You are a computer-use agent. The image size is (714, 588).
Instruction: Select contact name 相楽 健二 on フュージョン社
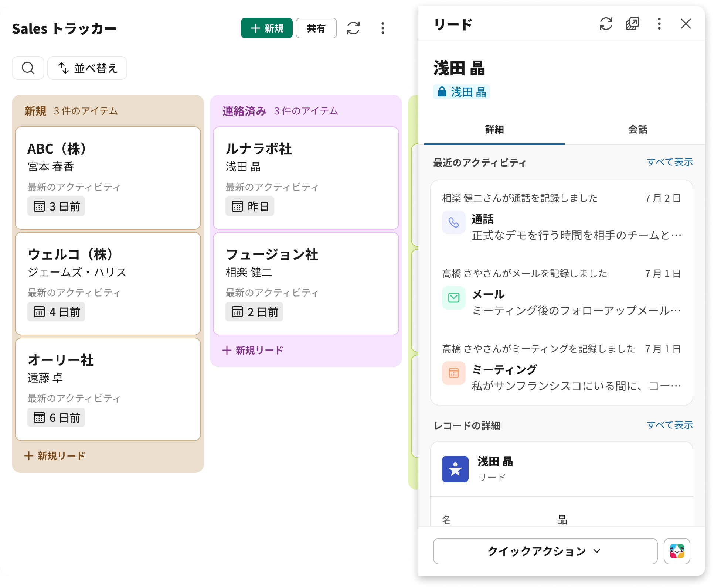[x=249, y=272]
